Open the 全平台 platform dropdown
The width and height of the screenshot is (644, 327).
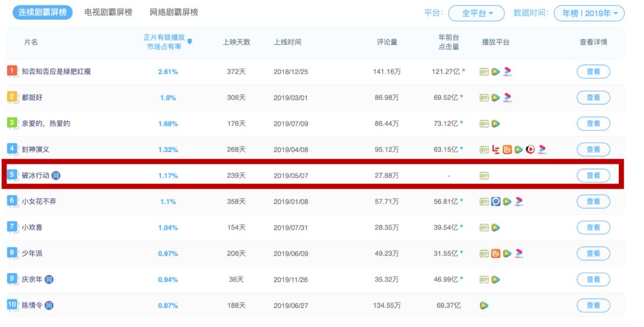click(x=476, y=13)
